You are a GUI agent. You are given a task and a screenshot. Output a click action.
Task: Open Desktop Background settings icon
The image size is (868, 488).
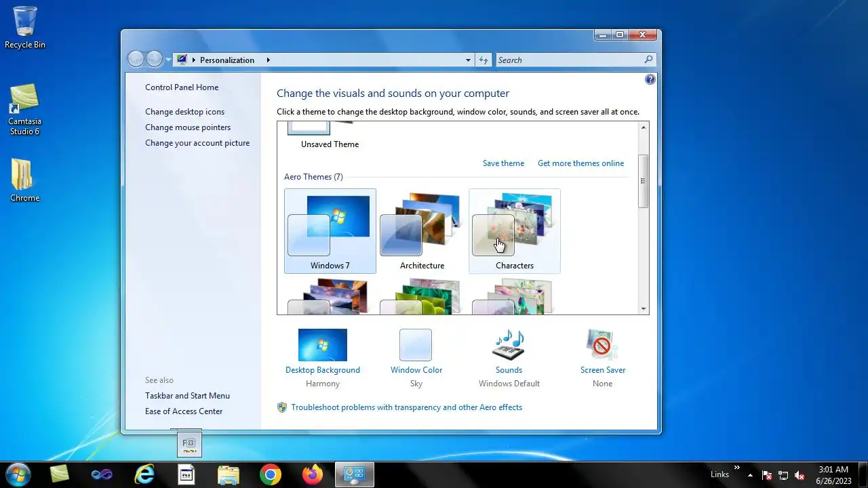(x=323, y=345)
